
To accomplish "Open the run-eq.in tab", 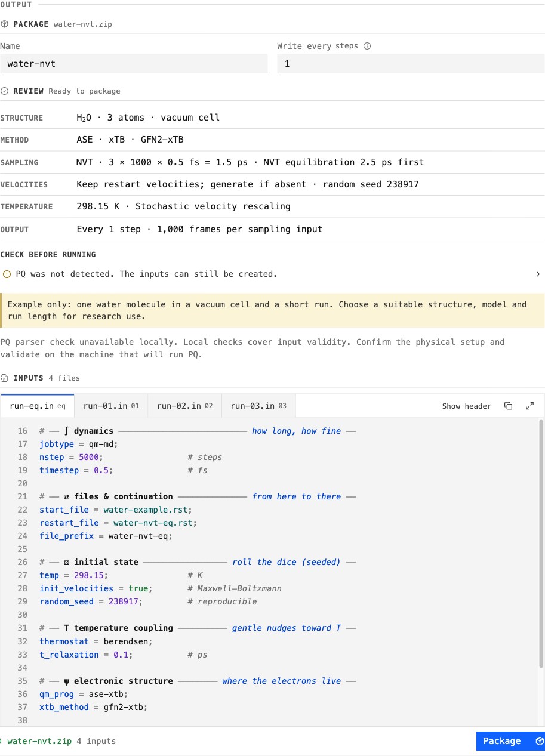I will point(38,406).
